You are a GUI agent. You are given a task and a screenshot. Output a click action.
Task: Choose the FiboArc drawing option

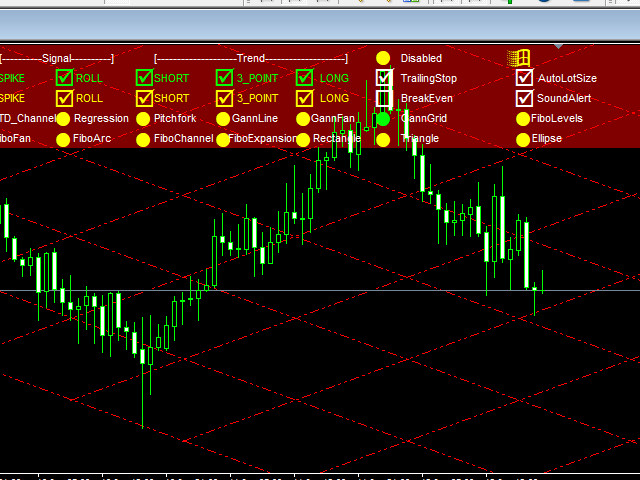pos(63,140)
